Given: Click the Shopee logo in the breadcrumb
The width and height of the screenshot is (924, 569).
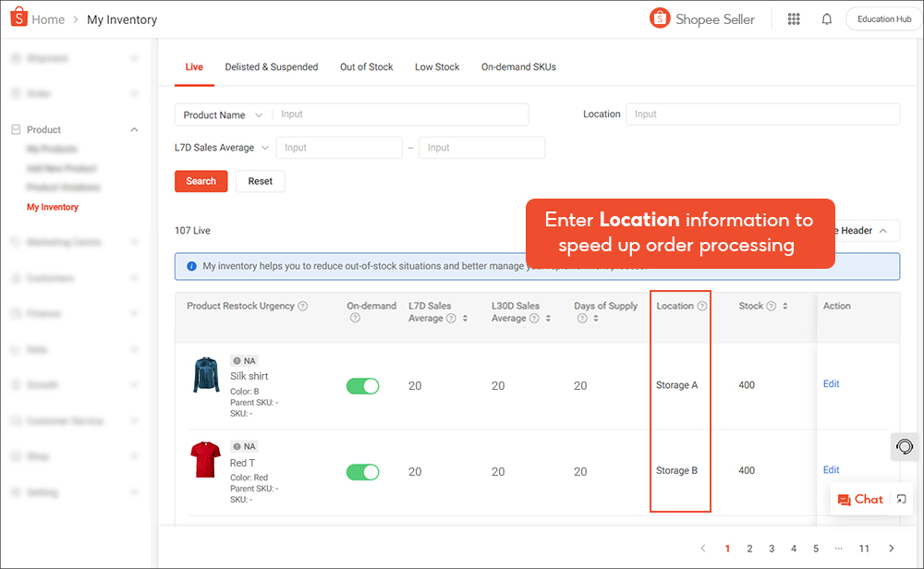Looking at the screenshot, I should point(18,17).
